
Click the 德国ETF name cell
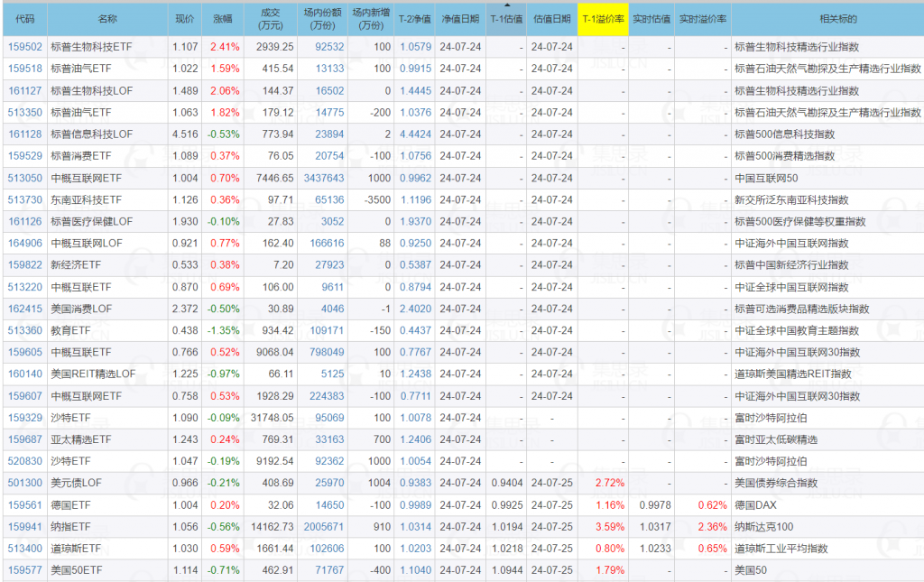pyautogui.click(x=70, y=504)
